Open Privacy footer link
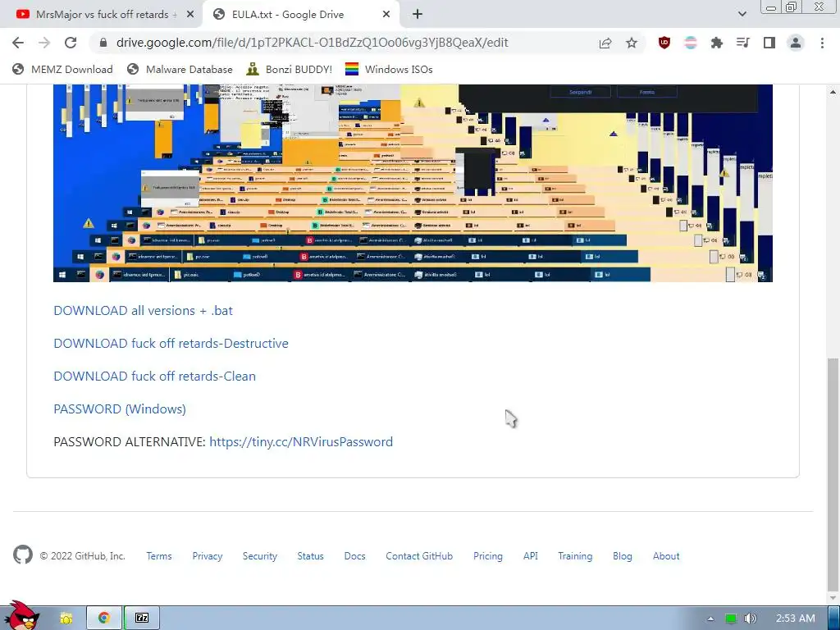Image resolution: width=840 pixels, height=630 pixels. click(208, 556)
